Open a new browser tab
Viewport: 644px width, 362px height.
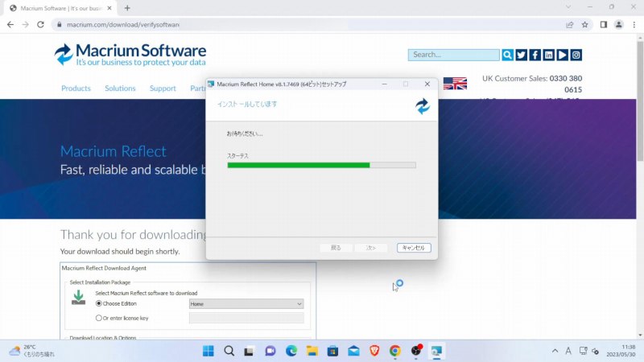[127, 8]
